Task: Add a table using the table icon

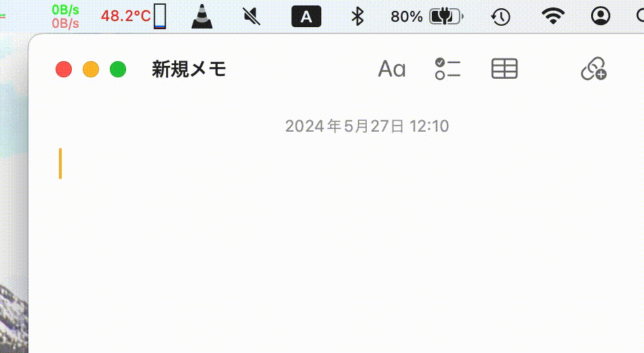Action: pyautogui.click(x=504, y=69)
